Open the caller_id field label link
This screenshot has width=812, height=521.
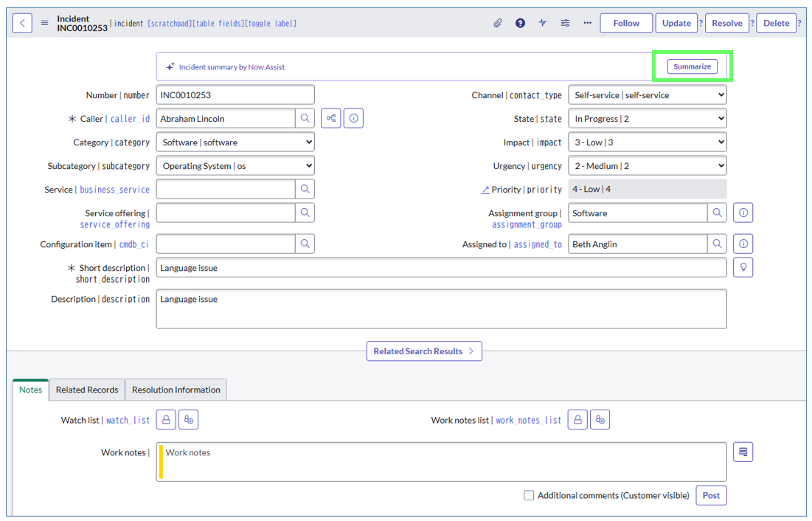pos(130,119)
